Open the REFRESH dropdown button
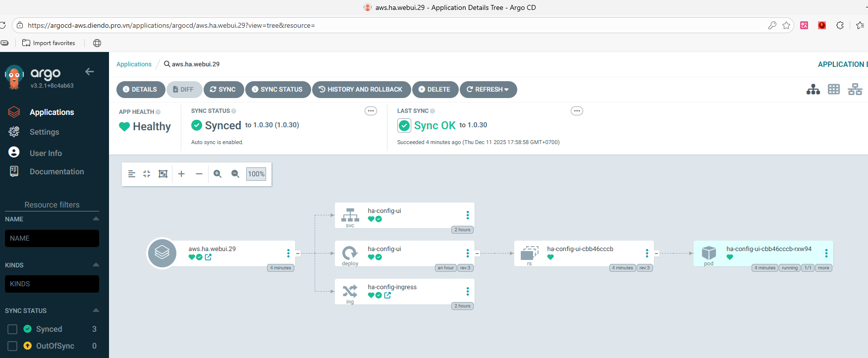The image size is (868, 358). coord(488,90)
